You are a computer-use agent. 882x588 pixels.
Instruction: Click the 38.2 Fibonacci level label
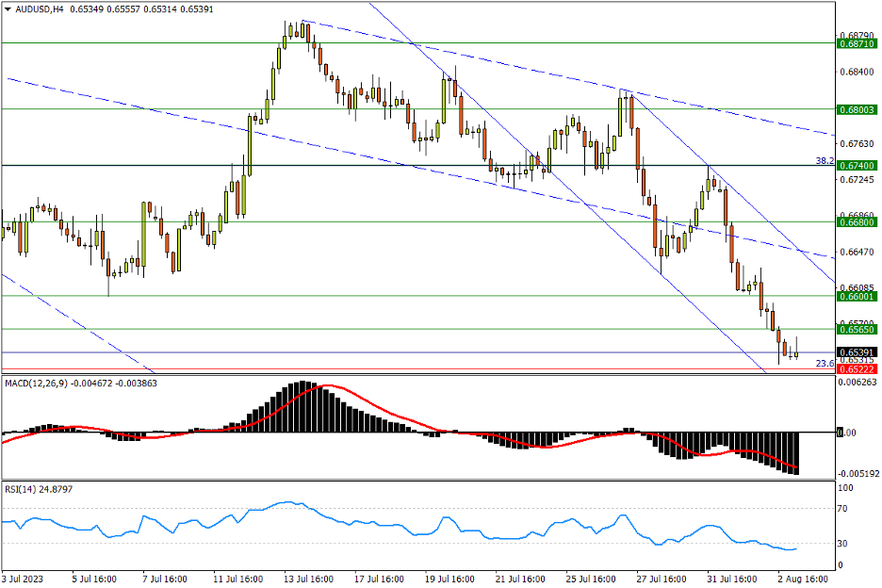click(825, 161)
